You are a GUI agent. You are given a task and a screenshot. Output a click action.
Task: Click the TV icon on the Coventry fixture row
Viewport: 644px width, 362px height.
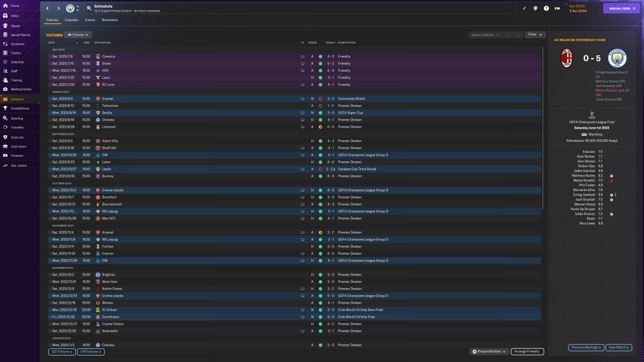[302, 56]
